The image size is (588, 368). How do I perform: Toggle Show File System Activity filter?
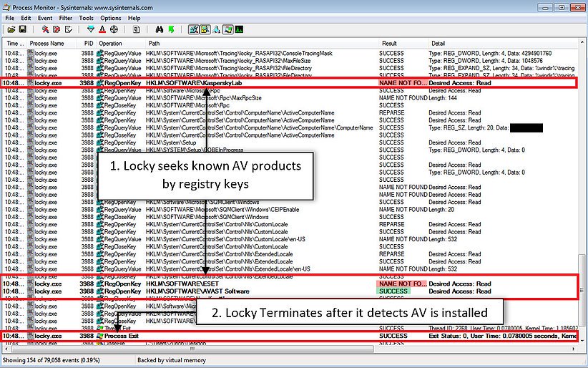coord(205,29)
